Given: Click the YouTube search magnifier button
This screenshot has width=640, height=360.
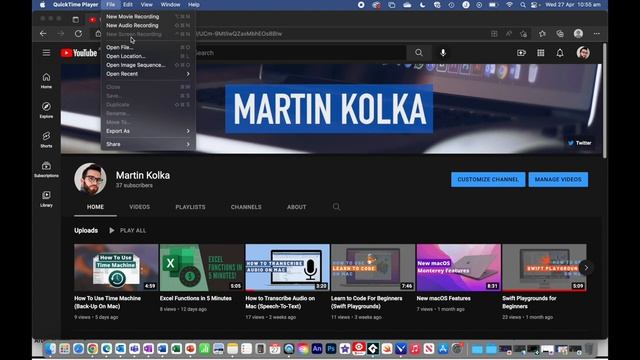Looking at the screenshot, I should [x=419, y=53].
